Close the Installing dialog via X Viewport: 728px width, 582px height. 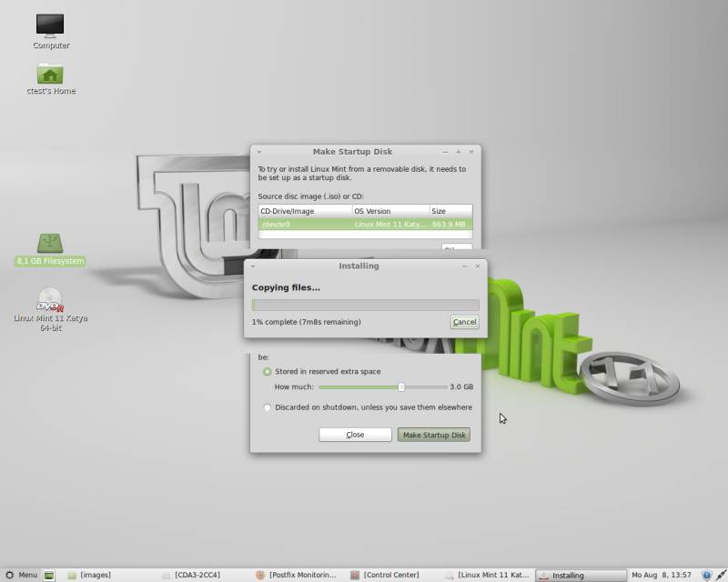click(x=478, y=266)
